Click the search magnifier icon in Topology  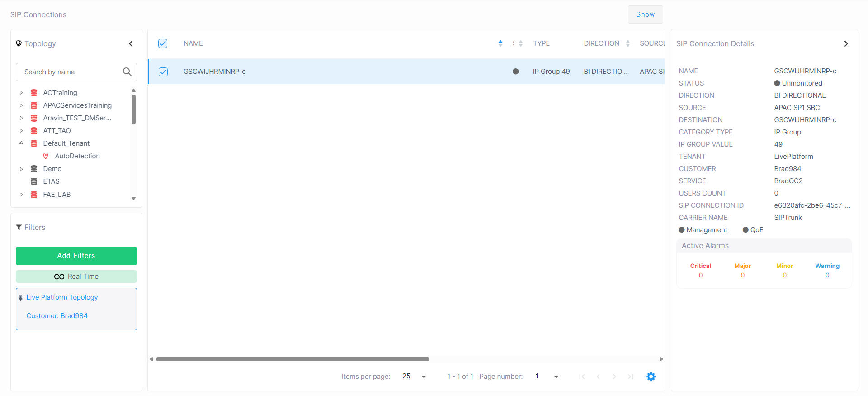127,72
